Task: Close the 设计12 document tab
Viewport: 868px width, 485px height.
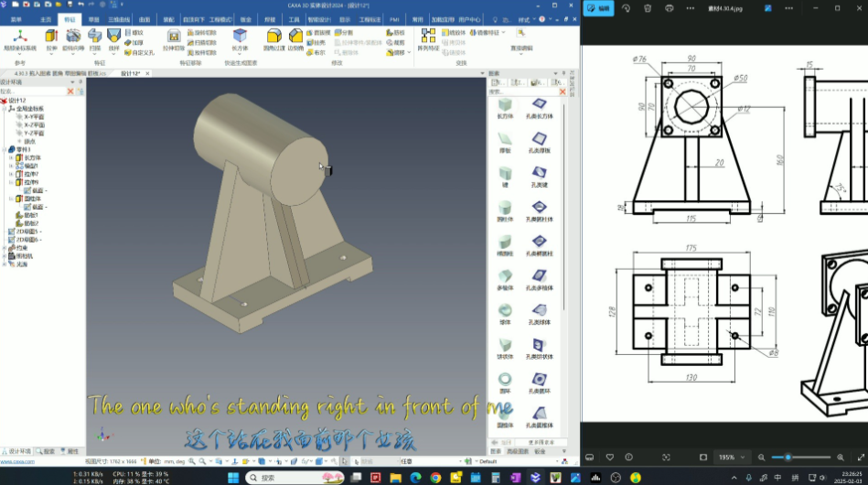Action: [147, 73]
